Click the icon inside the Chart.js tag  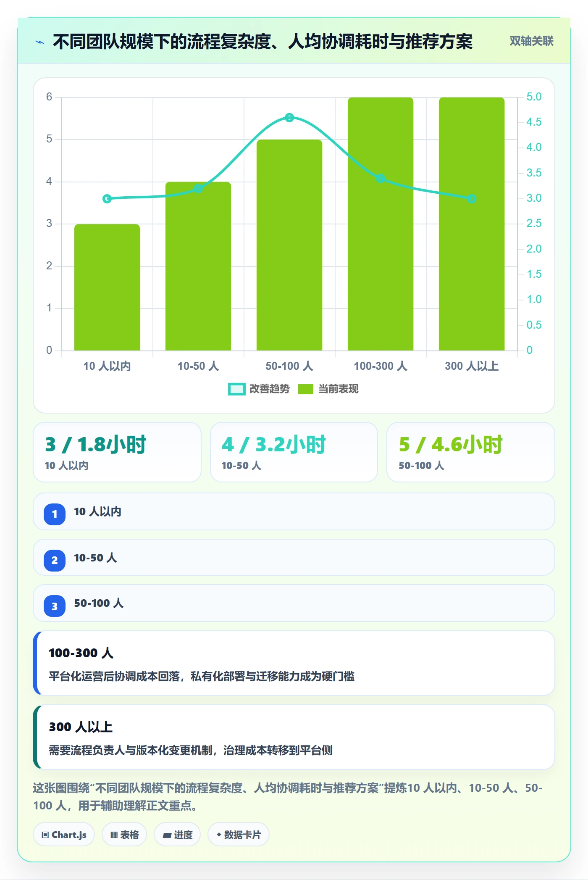(45, 835)
